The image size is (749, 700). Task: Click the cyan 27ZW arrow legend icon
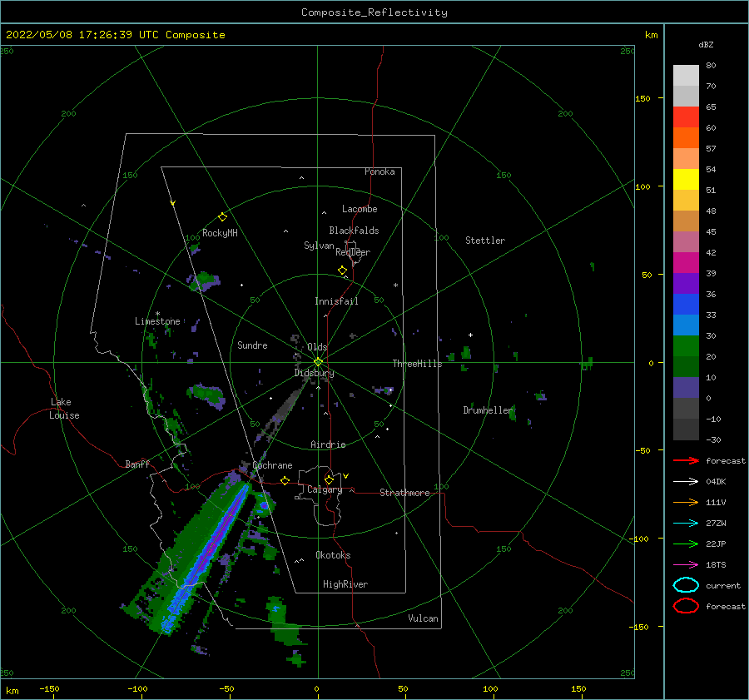click(686, 524)
